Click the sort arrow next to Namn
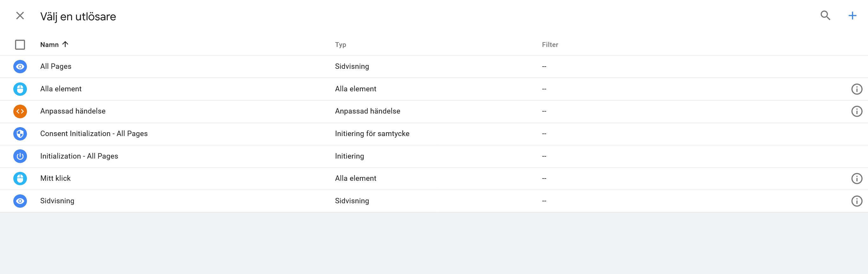868x274 pixels. click(x=66, y=44)
